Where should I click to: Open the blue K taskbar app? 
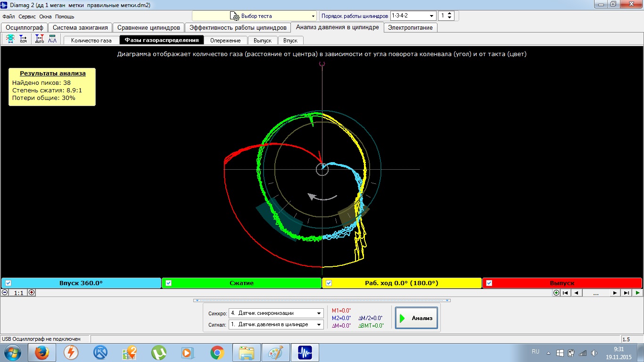click(100, 353)
